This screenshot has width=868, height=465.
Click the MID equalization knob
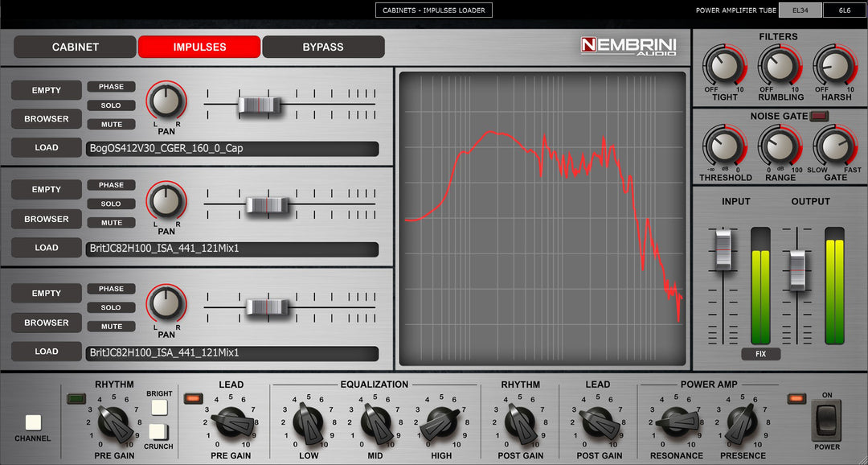376,423
